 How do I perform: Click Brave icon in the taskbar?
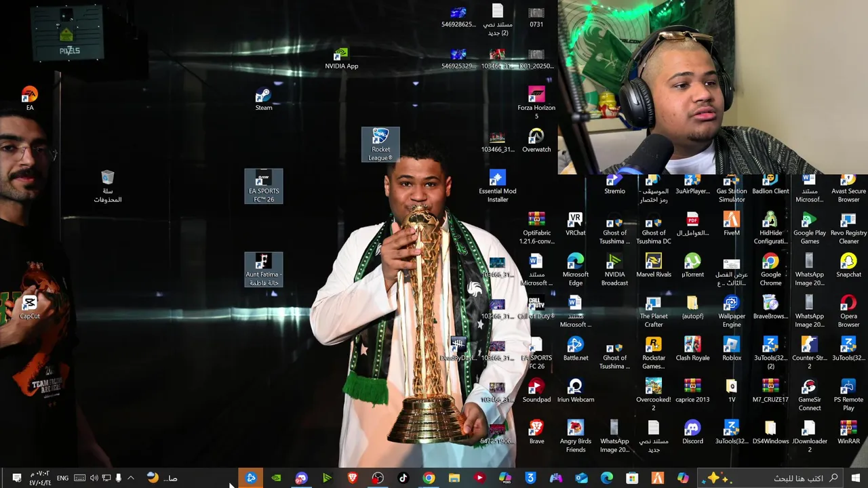point(353,478)
